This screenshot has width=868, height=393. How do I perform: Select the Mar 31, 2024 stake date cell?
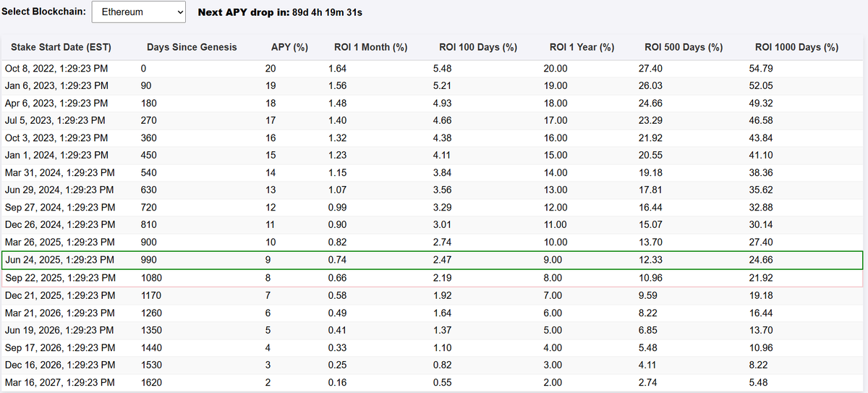point(59,173)
